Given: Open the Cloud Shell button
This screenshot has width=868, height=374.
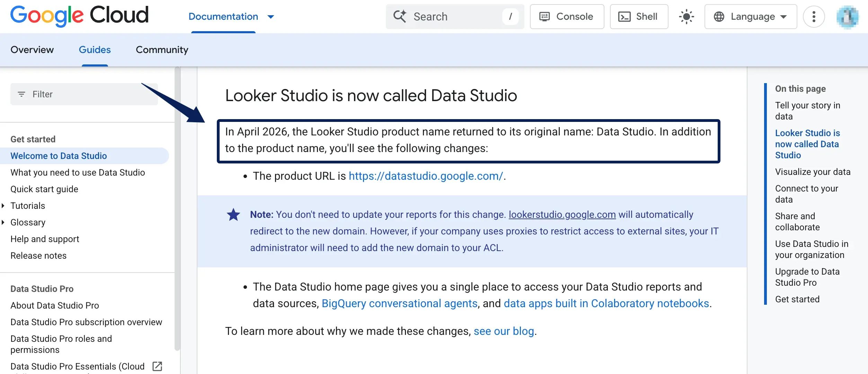Looking at the screenshot, I should coord(639,17).
